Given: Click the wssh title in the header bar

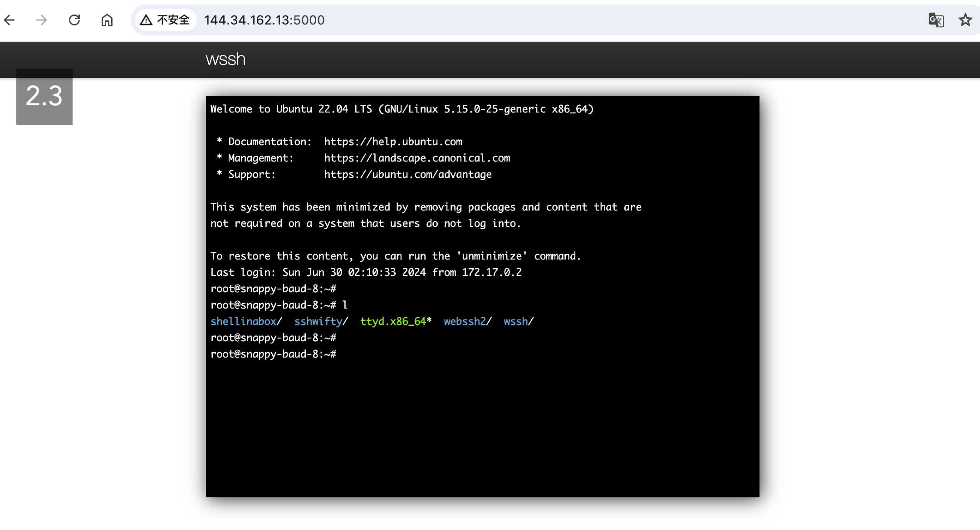Looking at the screenshot, I should pyautogui.click(x=225, y=59).
